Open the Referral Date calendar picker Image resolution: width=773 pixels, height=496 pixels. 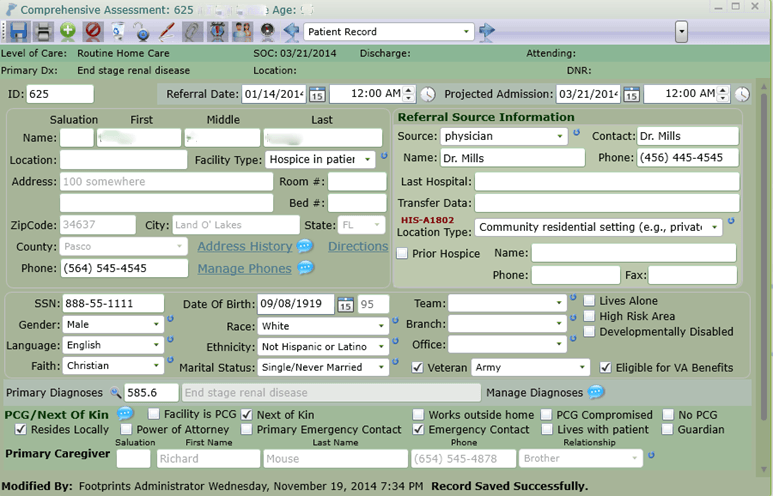316,94
